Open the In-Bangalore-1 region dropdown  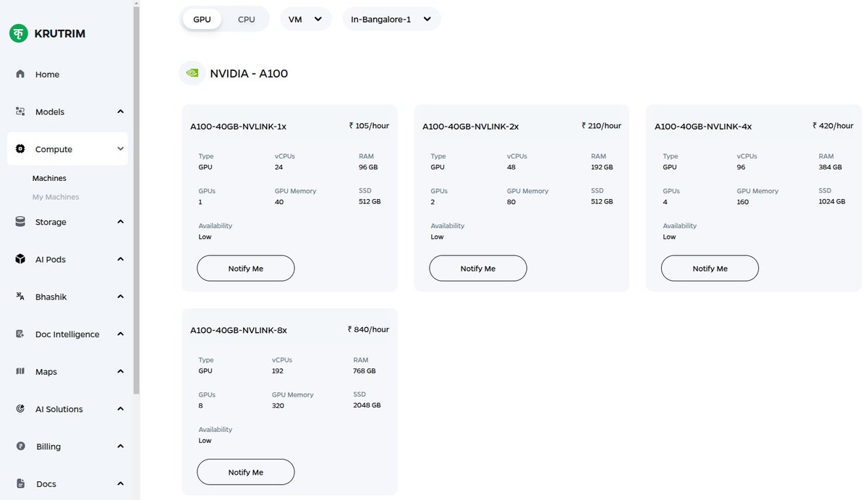click(391, 19)
